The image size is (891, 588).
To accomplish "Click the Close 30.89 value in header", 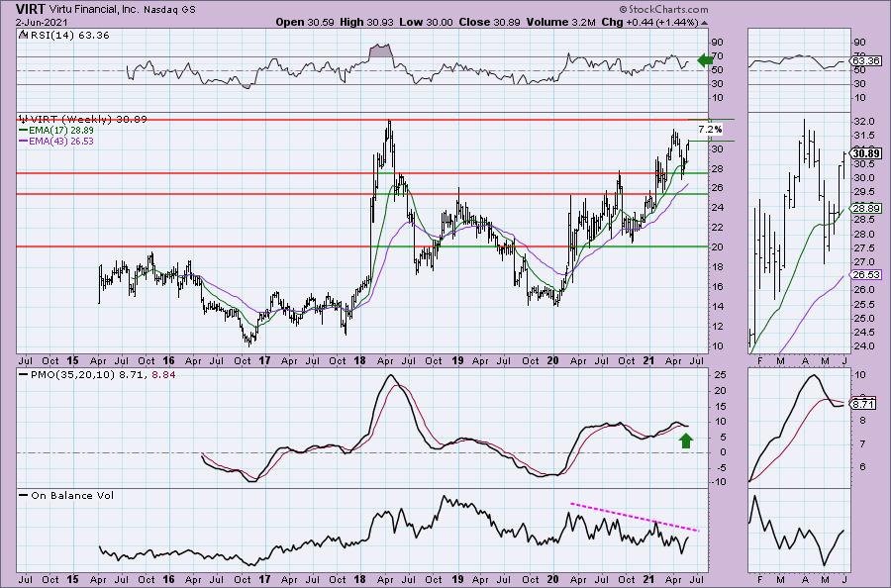I will coord(490,22).
